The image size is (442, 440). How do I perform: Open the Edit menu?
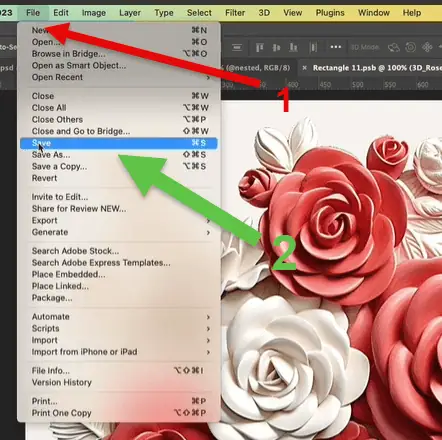[x=61, y=13]
